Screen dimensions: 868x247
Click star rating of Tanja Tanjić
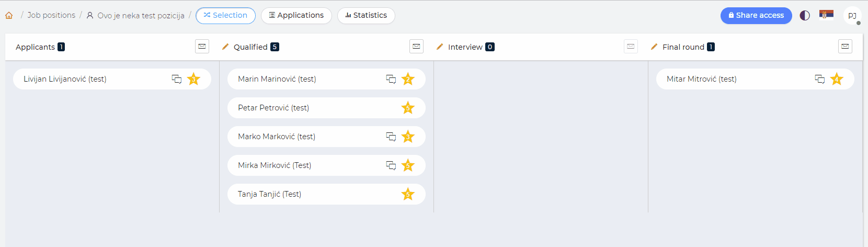point(408,194)
